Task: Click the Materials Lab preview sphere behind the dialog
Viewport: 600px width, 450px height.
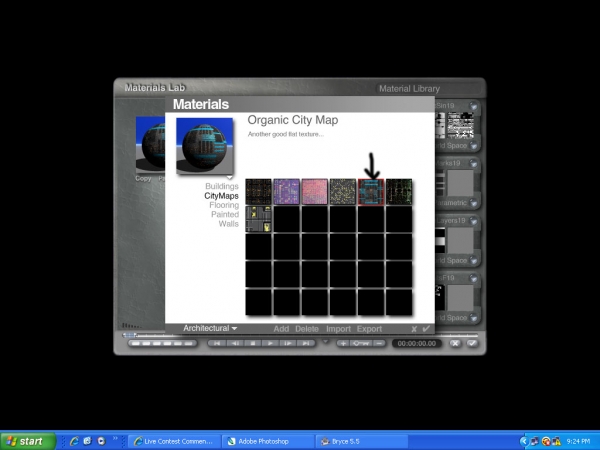Action: tap(151, 145)
